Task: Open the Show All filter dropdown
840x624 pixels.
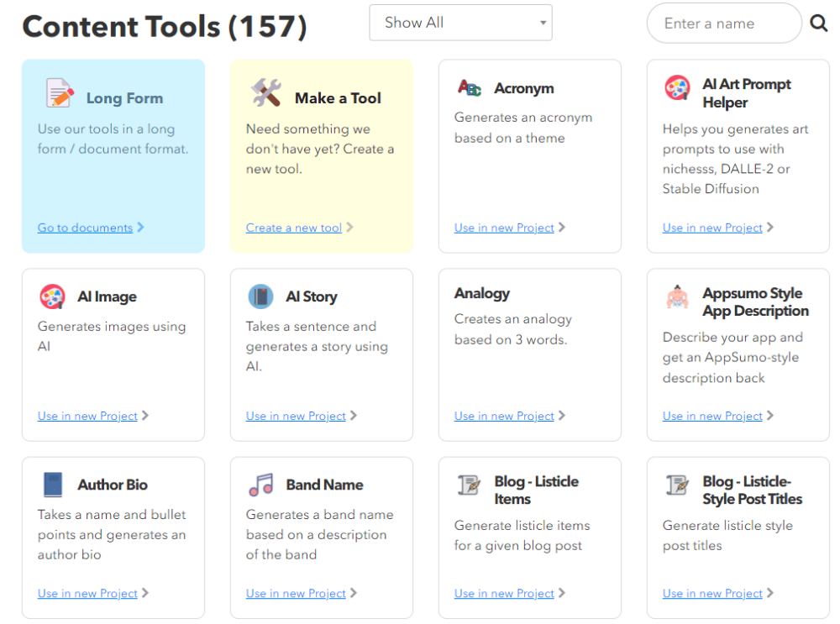Action: point(460,23)
